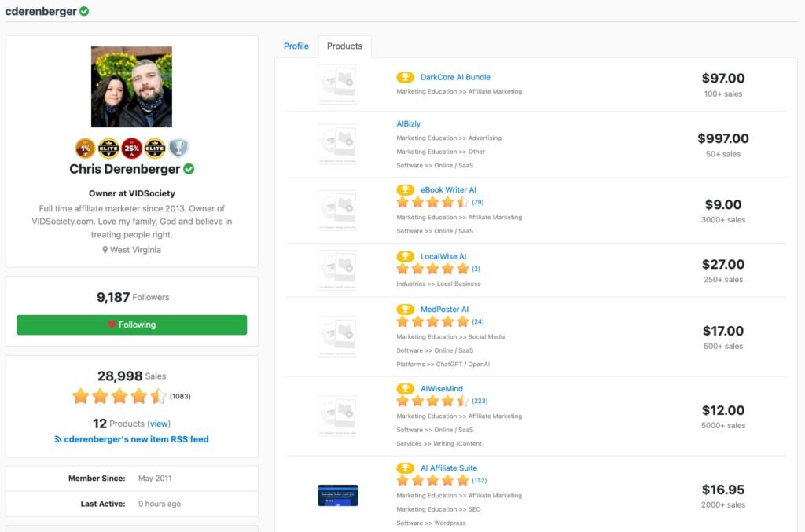Click the red 25% badge icon
The height and width of the screenshot is (532, 805).
(131, 149)
